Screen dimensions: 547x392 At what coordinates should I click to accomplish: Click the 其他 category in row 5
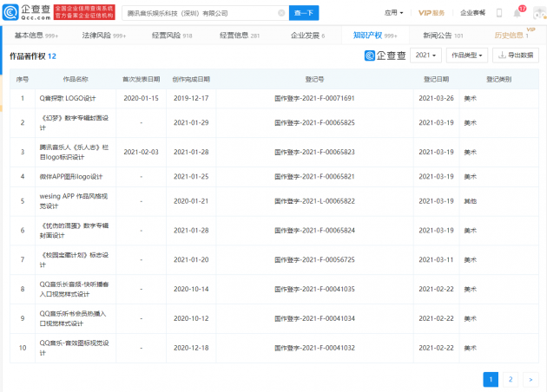pyautogui.click(x=470, y=201)
